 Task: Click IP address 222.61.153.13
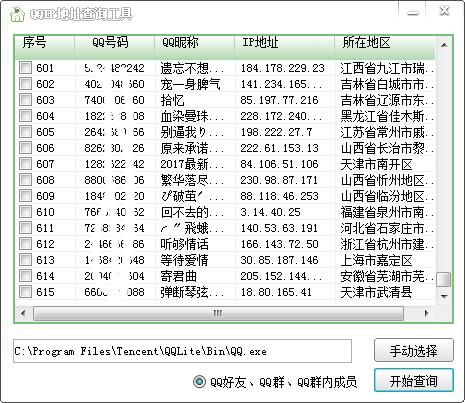(x=279, y=148)
